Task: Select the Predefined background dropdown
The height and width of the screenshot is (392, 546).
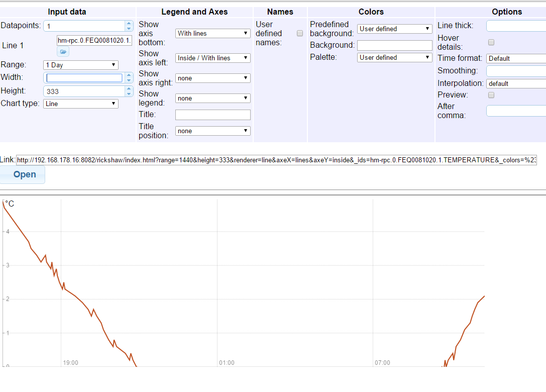Action: click(x=394, y=29)
